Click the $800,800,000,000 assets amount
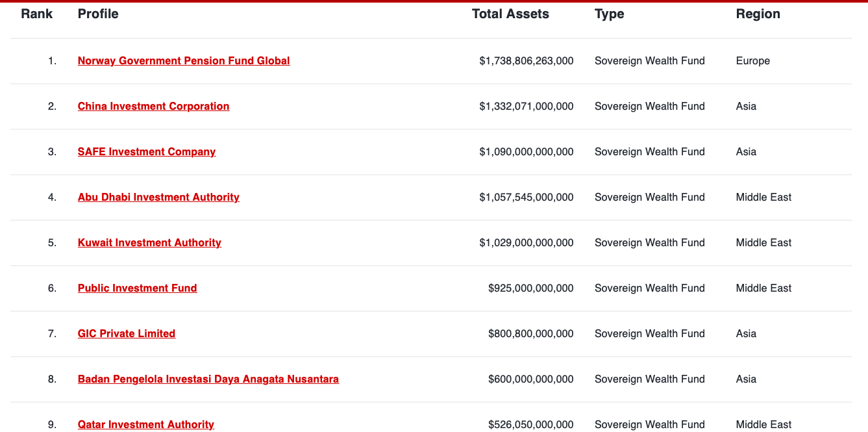868x432 pixels. [530, 333]
